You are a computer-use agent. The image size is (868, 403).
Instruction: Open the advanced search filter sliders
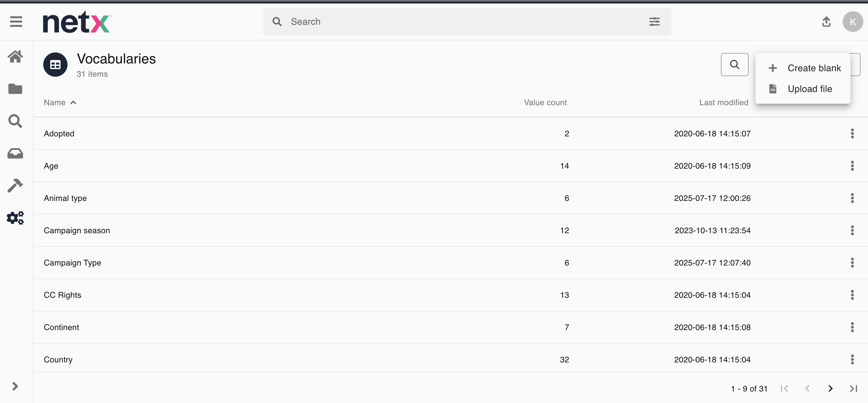[654, 22]
